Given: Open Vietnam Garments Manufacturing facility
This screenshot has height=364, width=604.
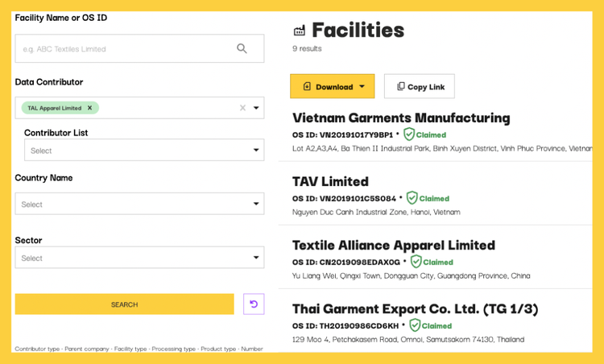Looking at the screenshot, I should [401, 118].
